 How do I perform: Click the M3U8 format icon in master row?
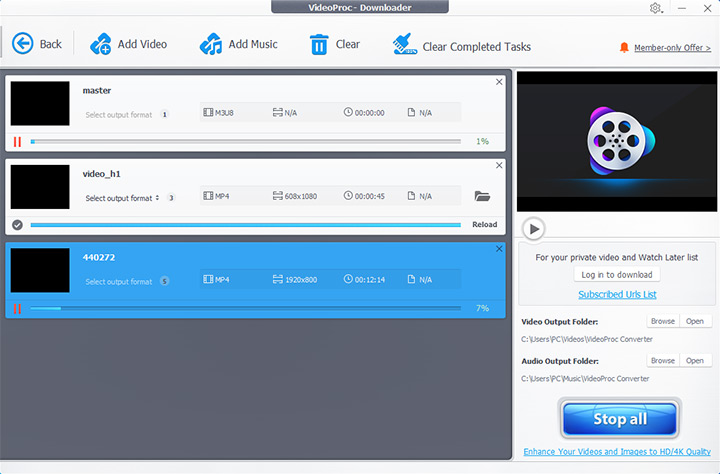pyautogui.click(x=208, y=113)
